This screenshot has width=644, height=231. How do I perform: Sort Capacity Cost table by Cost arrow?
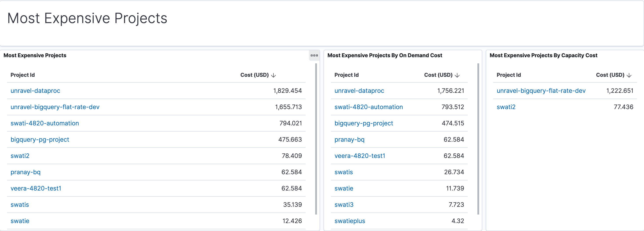(x=629, y=75)
